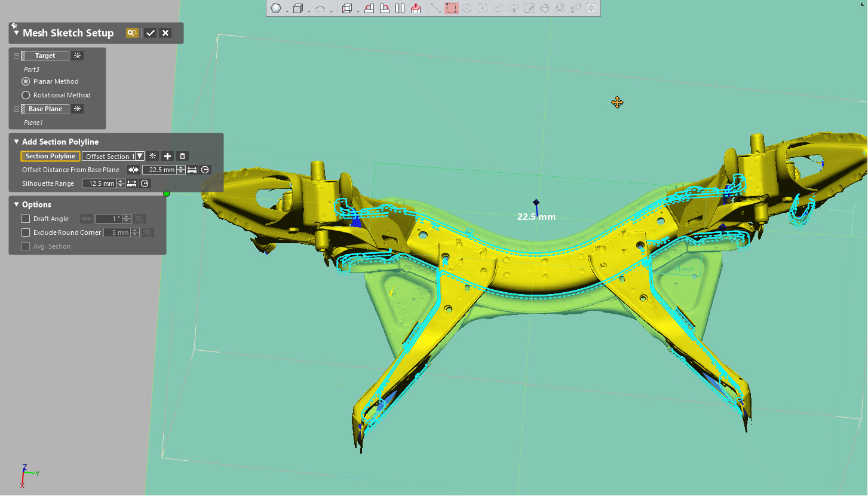The image size is (868, 496).
Task: Toggle the visible-only selection eye icon
Action: pyautogui.click(x=591, y=8)
